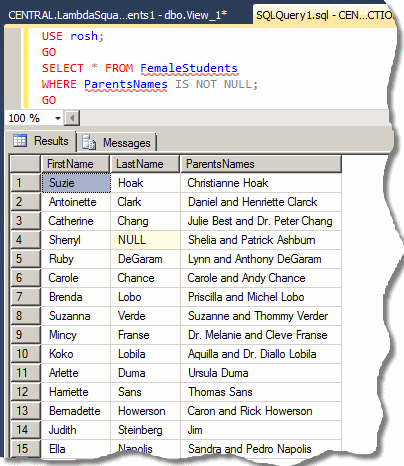
Task: Click the Harriette cell
Action: coord(76,392)
